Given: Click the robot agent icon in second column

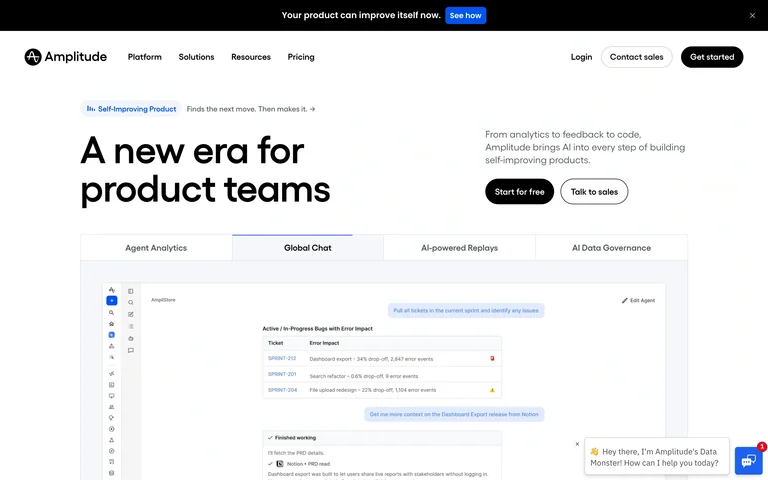Looking at the screenshot, I should point(131,338).
